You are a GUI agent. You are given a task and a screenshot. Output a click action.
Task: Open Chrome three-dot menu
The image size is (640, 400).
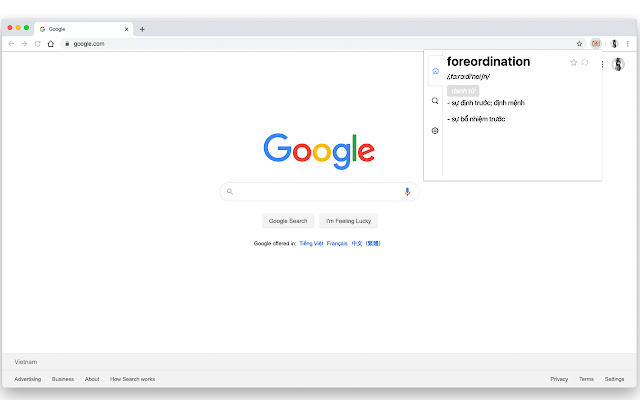628,44
